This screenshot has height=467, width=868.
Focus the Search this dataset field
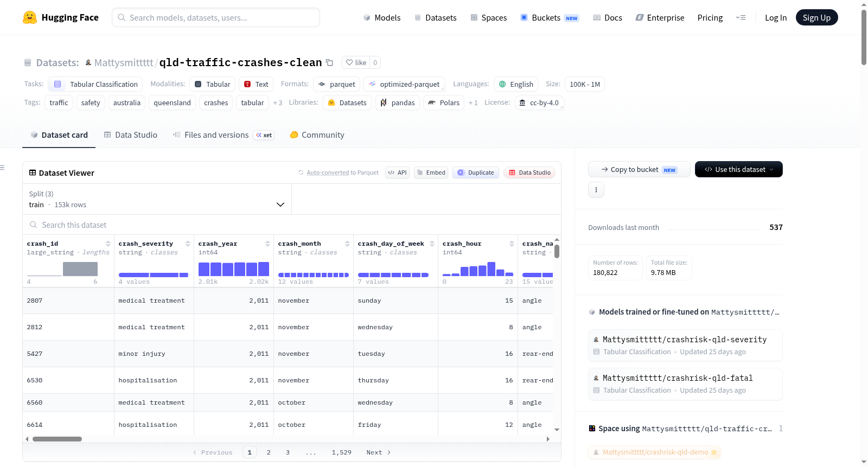(292, 225)
